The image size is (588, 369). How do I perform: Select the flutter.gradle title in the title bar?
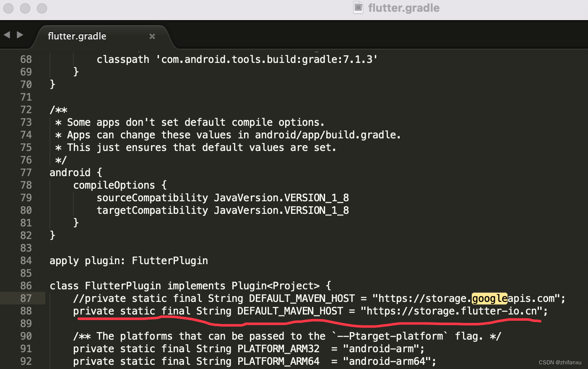(x=403, y=8)
